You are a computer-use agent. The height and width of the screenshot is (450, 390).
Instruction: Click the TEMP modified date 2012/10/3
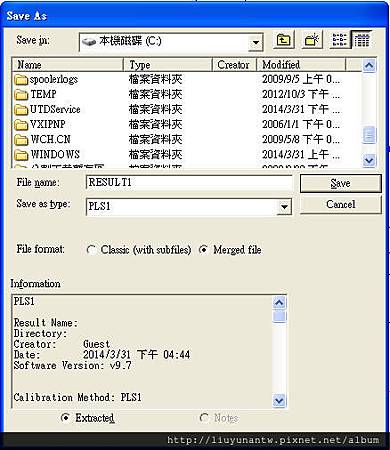click(301, 94)
